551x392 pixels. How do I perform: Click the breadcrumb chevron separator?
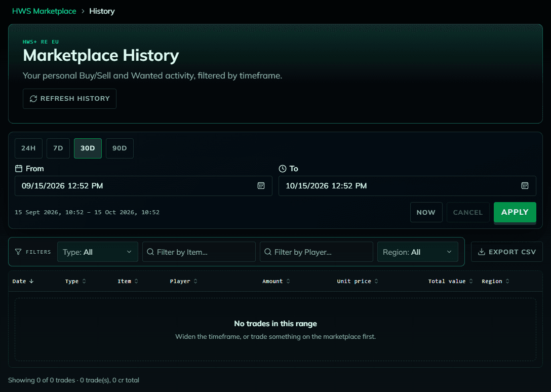(83, 11)
